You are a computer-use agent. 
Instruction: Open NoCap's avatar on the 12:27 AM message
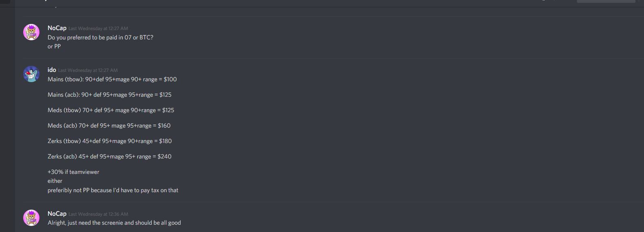pos(31,32)
